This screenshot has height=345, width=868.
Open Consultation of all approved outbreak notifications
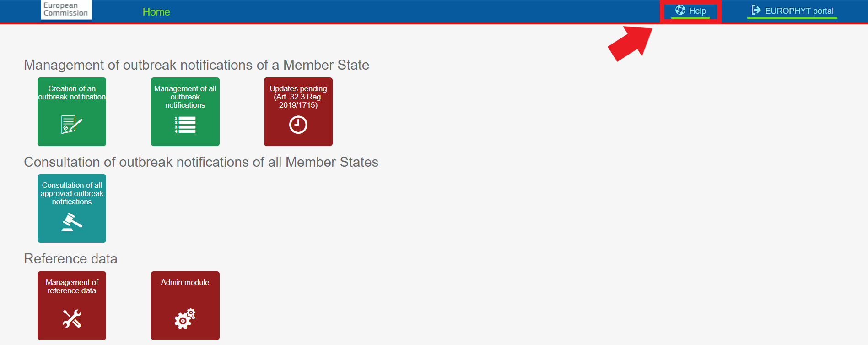coord(72,208)
